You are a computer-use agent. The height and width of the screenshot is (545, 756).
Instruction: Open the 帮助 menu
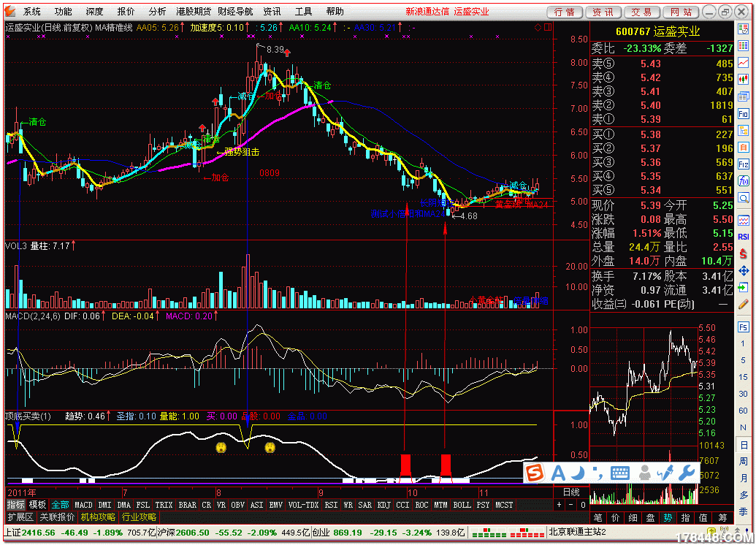(x=335, y=11)
